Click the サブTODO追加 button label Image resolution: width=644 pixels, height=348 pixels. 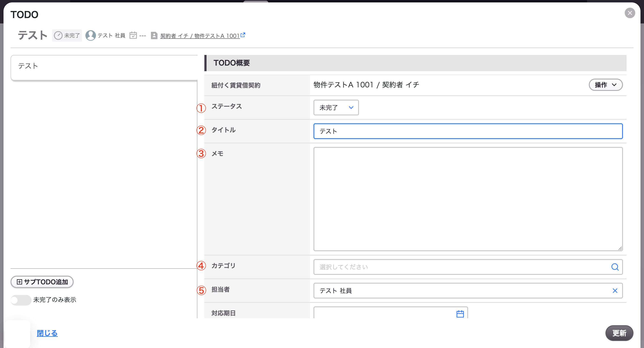46,282
